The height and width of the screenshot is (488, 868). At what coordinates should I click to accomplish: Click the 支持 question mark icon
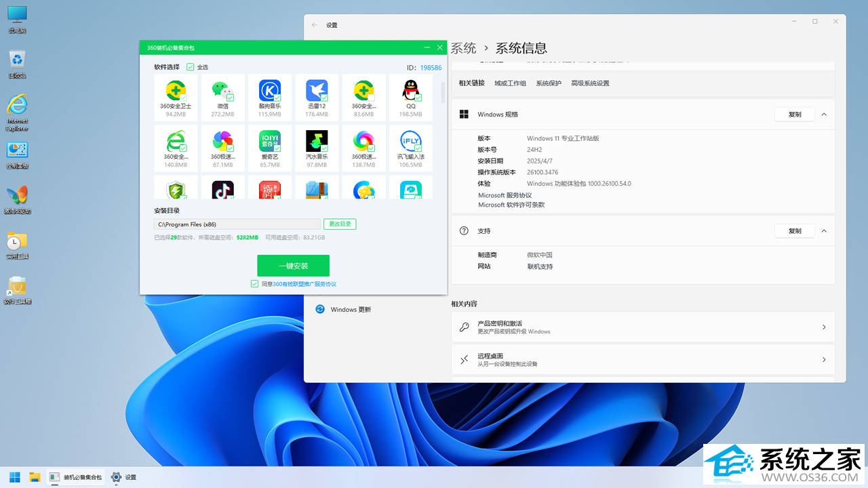(x=464, y=230)
